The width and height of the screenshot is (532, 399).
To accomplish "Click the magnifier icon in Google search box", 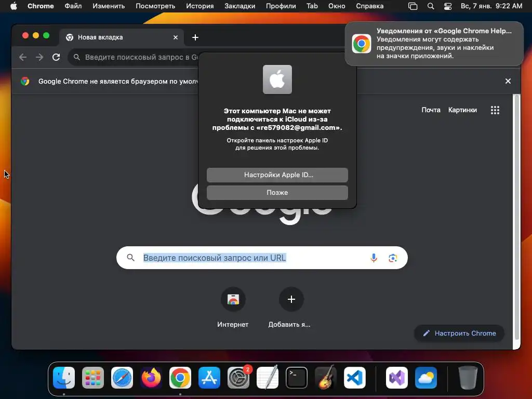I will point(130,258).
